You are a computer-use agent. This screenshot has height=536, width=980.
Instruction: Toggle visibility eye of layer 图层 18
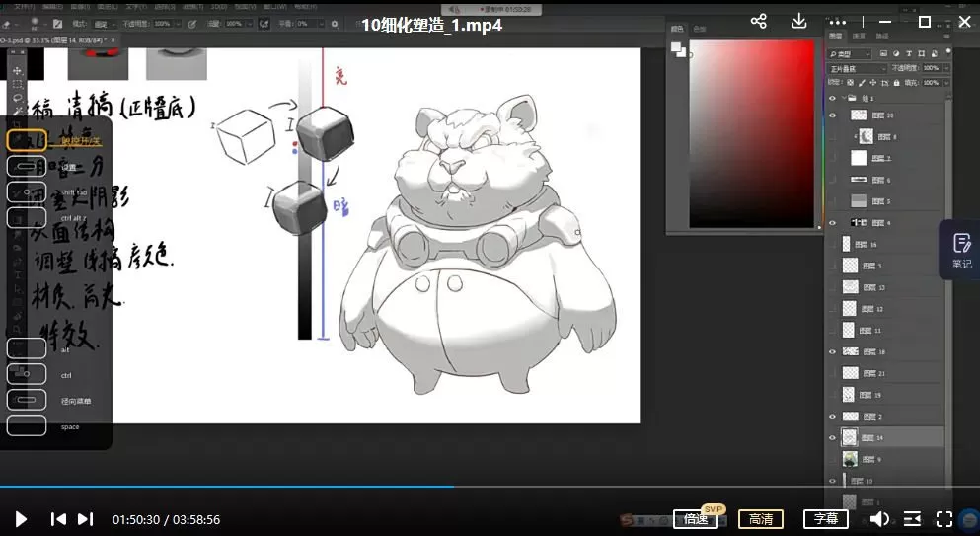point(832,351)
